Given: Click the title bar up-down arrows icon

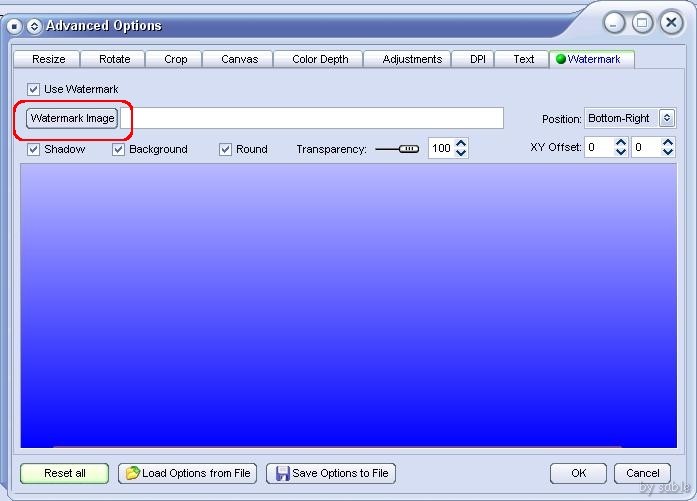Looking at the screenshot, I should coord(33,25).
